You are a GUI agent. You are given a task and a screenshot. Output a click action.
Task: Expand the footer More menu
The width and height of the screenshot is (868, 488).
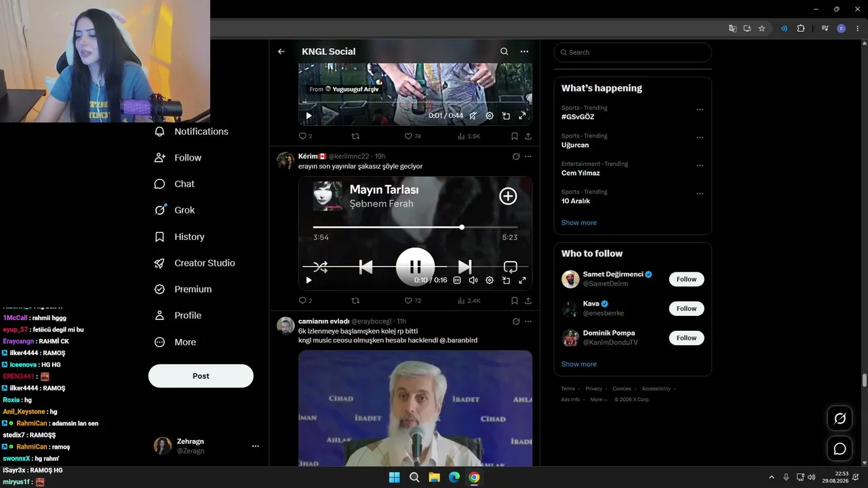(599, 400)
